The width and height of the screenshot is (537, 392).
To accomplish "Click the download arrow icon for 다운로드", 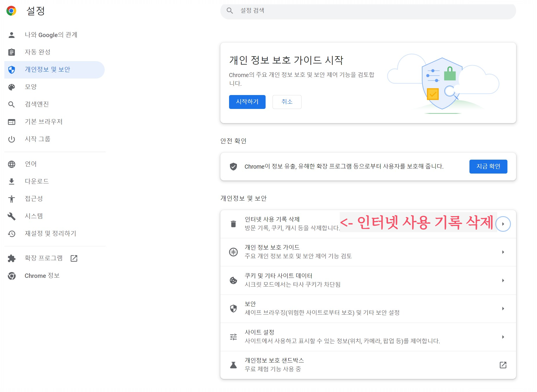I will (12, 181).
